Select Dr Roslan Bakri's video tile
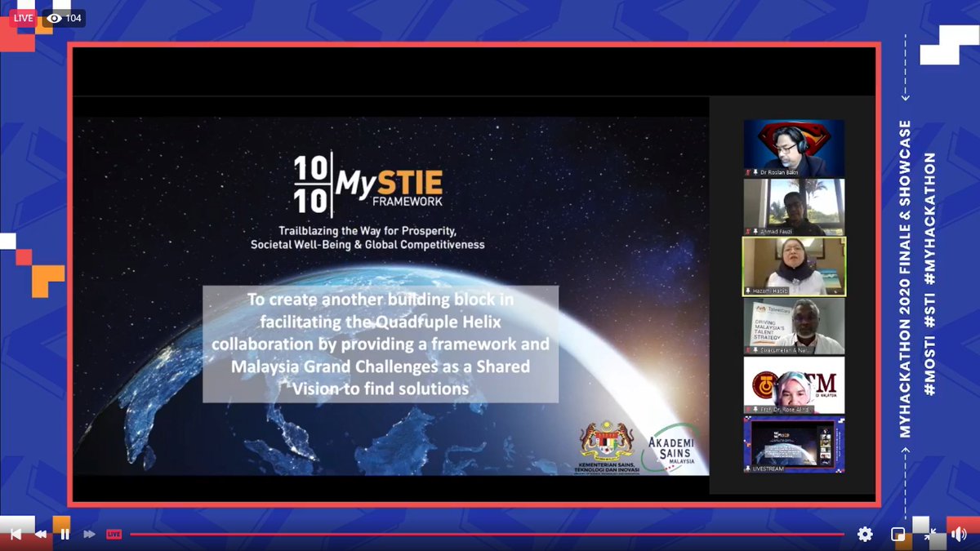 (x=794, y=149)
